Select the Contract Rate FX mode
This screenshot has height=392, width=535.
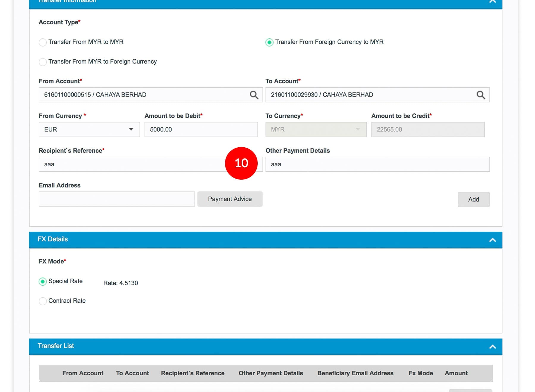(43, 301)
